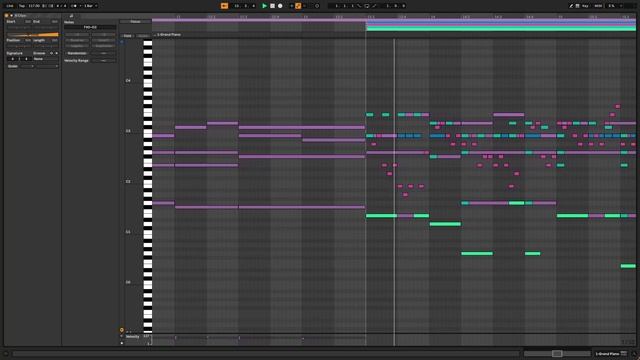Click the CPU load meter
Viewport: 640px width, 360px height.
pos(612,6)
